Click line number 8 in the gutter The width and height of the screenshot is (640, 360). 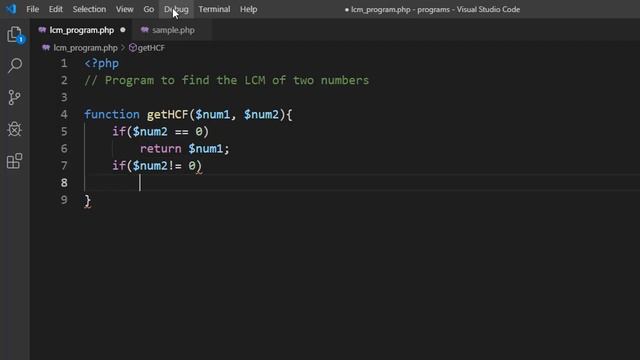coord(64,182)
